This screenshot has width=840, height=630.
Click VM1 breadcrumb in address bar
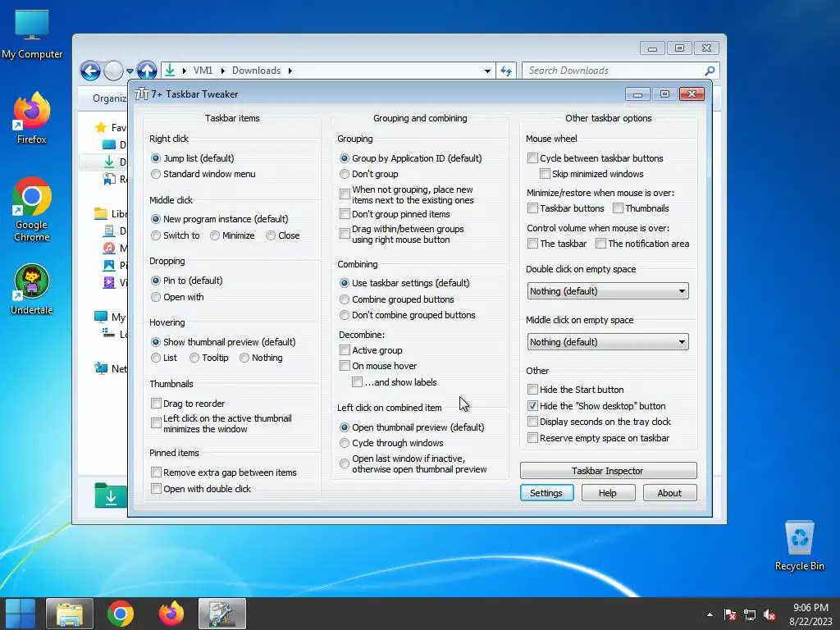203,71
